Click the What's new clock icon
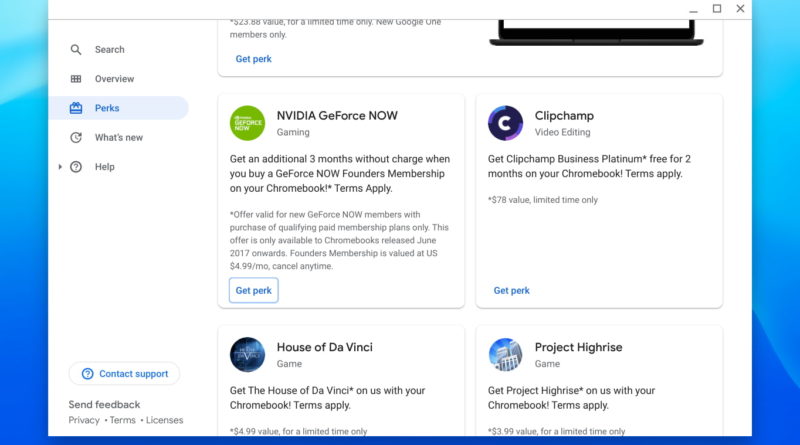Viewport: 800px width, 445px height. (x=76, y=137)
